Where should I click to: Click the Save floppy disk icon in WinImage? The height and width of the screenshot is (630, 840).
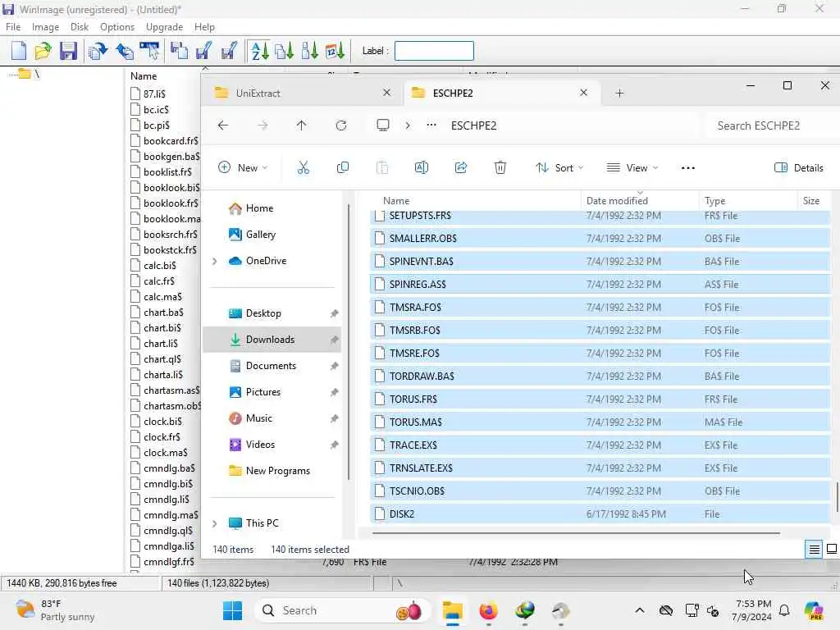click(69, 51)
